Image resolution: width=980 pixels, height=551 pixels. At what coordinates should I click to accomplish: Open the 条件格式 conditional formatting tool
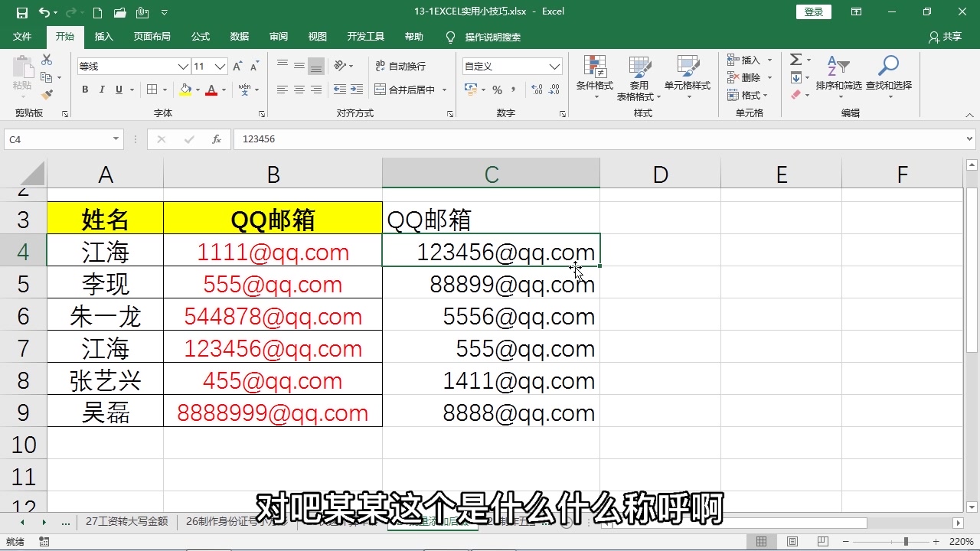tap(594, 77)
